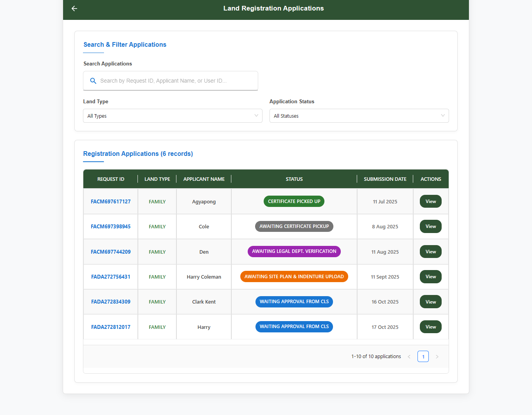Image resolution: width=532 pixels, height=415 pixels.
Task: Click the search magnifier icon
Action: click(93, 81)
